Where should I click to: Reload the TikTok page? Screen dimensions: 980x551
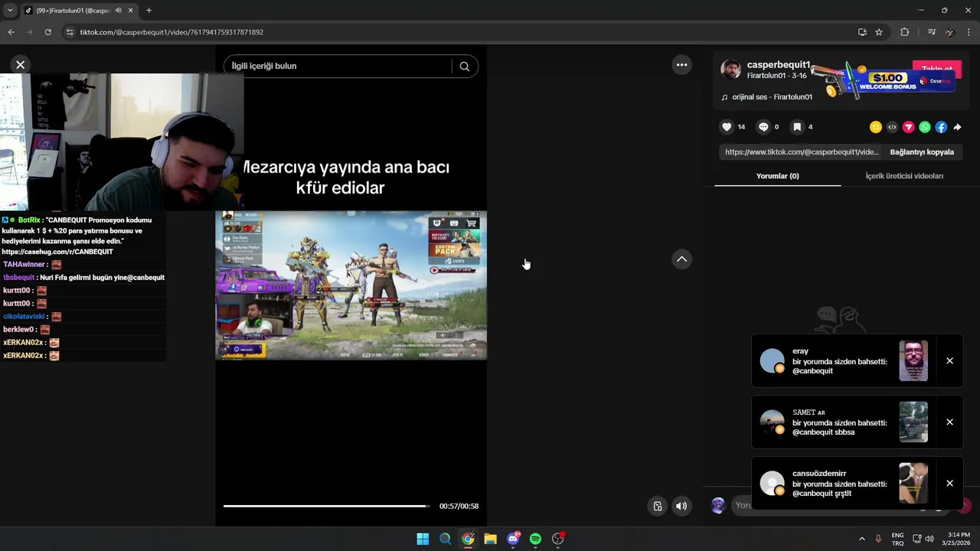pyautogui.click(x=47, y=32)
